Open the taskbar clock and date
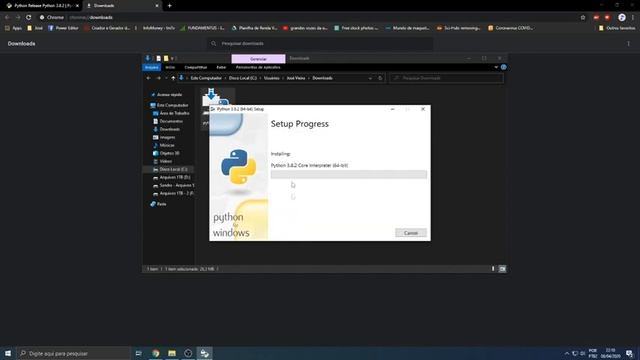640x360 pixels. pyautogui.click(x=611, y=353)
